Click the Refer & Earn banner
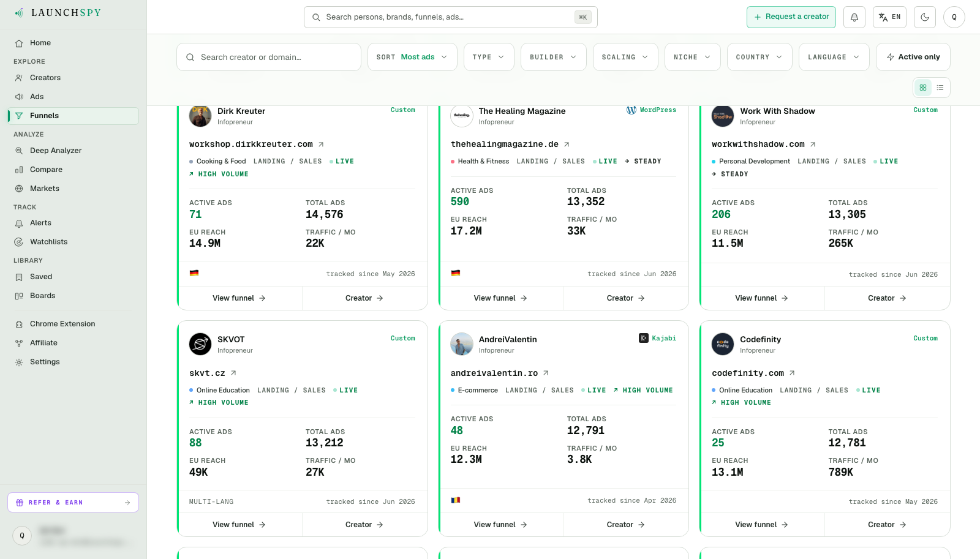 click(73, 503)
